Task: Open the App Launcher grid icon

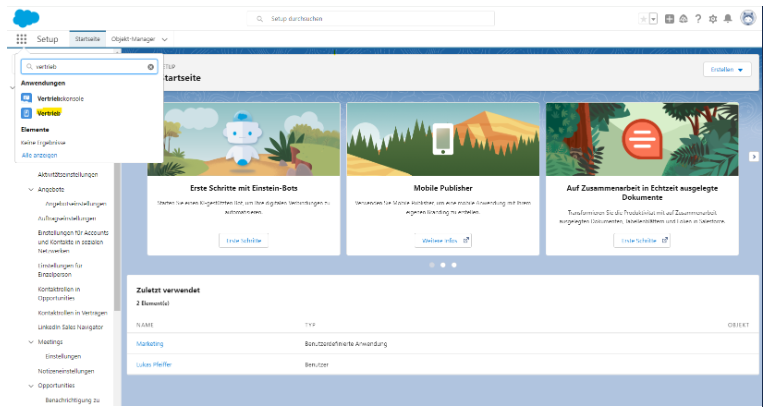Action: pos(22,39)
